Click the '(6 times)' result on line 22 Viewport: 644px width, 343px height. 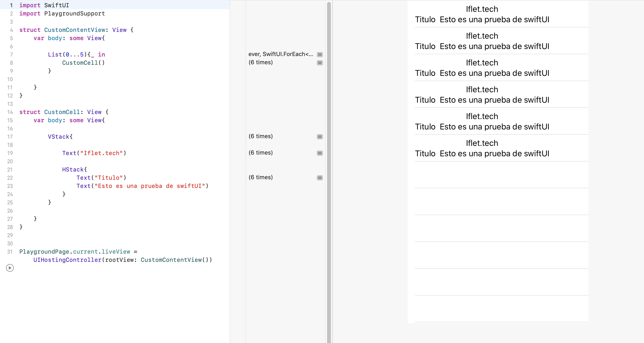[x=260, y=177]
